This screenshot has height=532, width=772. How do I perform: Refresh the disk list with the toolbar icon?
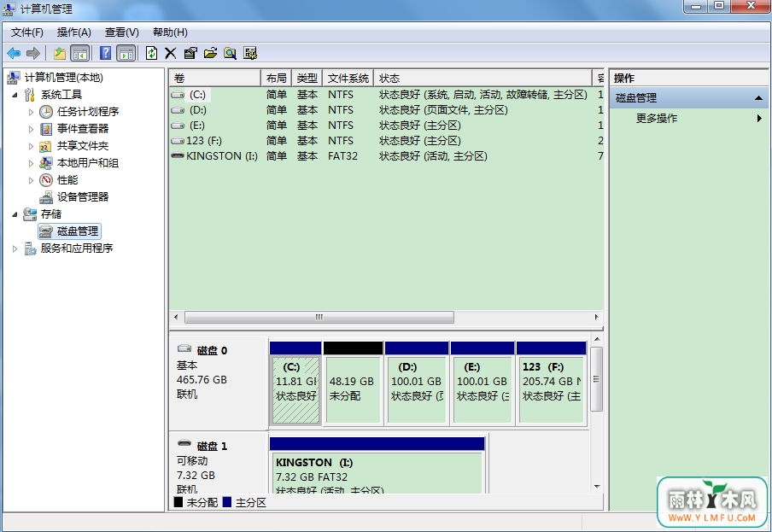(151, 53)
